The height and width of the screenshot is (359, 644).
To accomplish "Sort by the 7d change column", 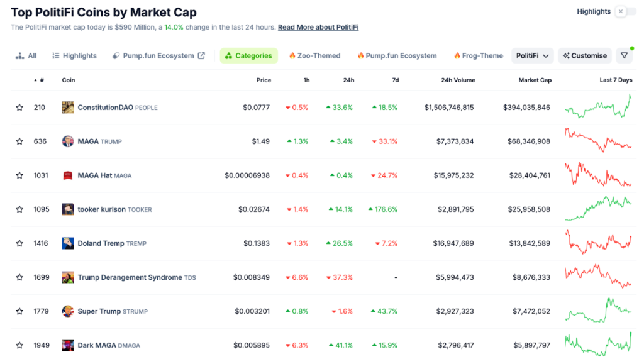I will point(396,80).
